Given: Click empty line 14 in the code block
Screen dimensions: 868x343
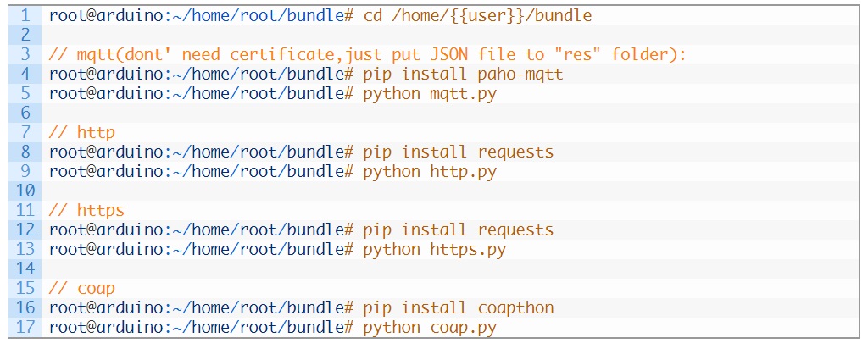Looking at the screenshot, I should point(434,268).
